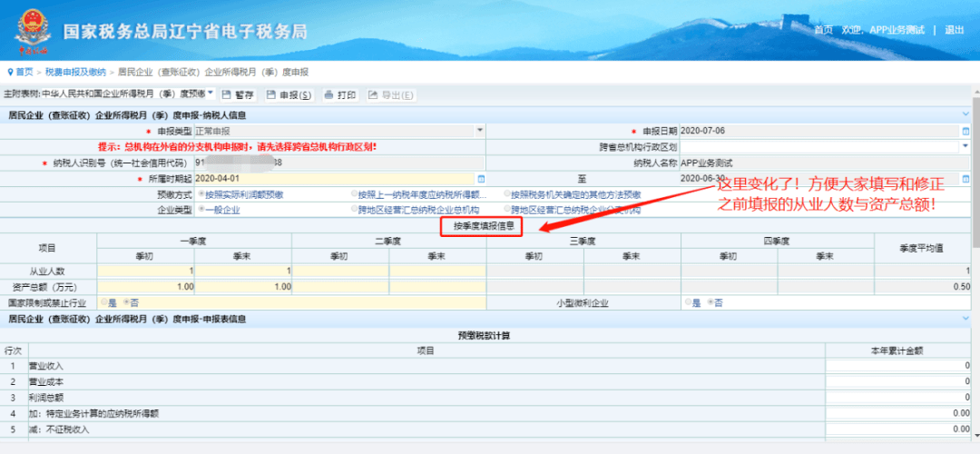This screenshot has width=980, height=454.
Task: Open the 跨省总机构行政区划 dropdown
Action: (x=965, y=146)
